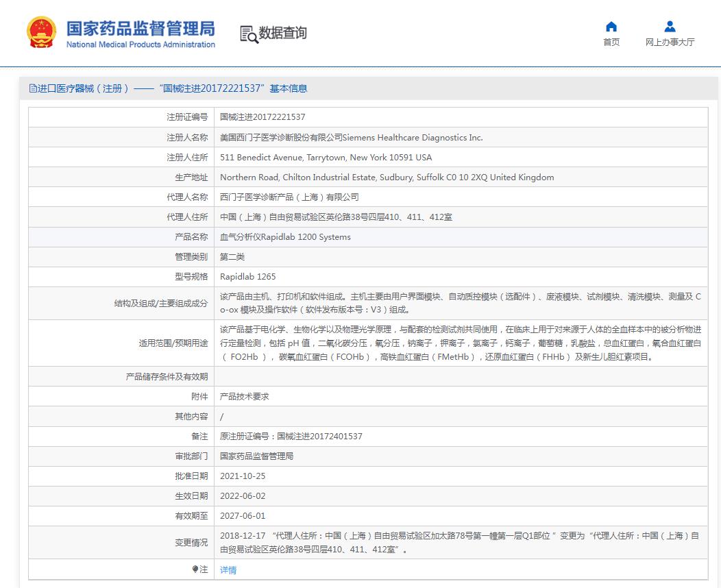
Task: Click the 第二类 management class value
Action: [232, 257]
